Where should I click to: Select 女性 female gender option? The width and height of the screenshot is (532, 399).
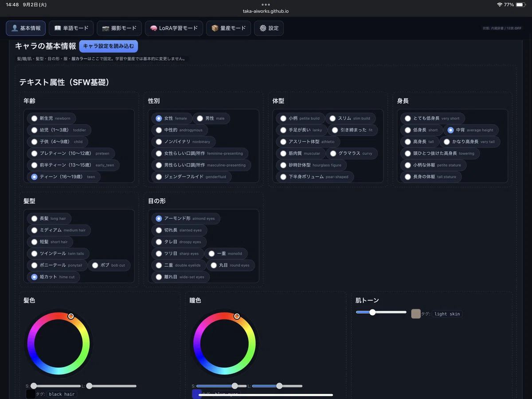click(x=172, y=118)
